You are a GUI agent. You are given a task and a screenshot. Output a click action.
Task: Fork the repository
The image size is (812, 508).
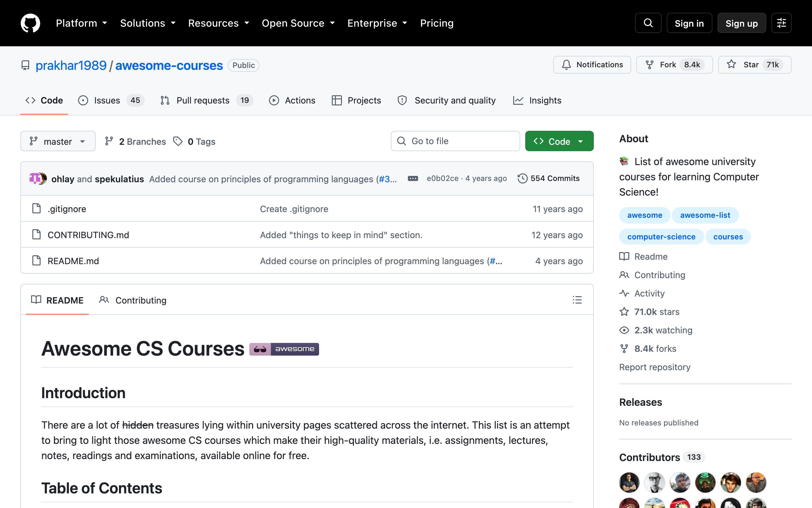coord(674,64)
